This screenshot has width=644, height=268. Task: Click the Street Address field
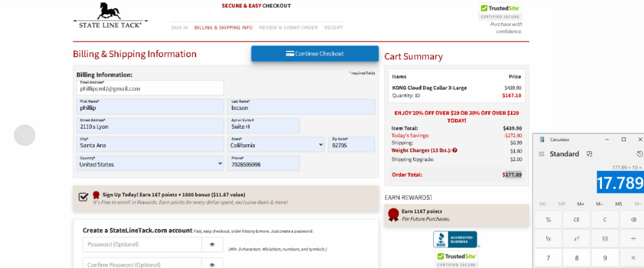pyautogui.click(x=150, y=126)
